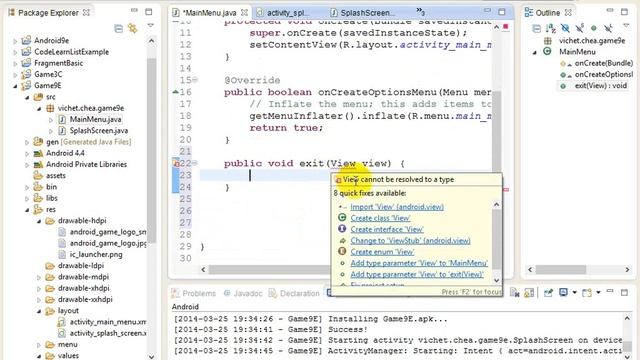Screen dimensions: 640x360
Task: Switch to MainMenu.java editor tab
Action: click(211, 13)
